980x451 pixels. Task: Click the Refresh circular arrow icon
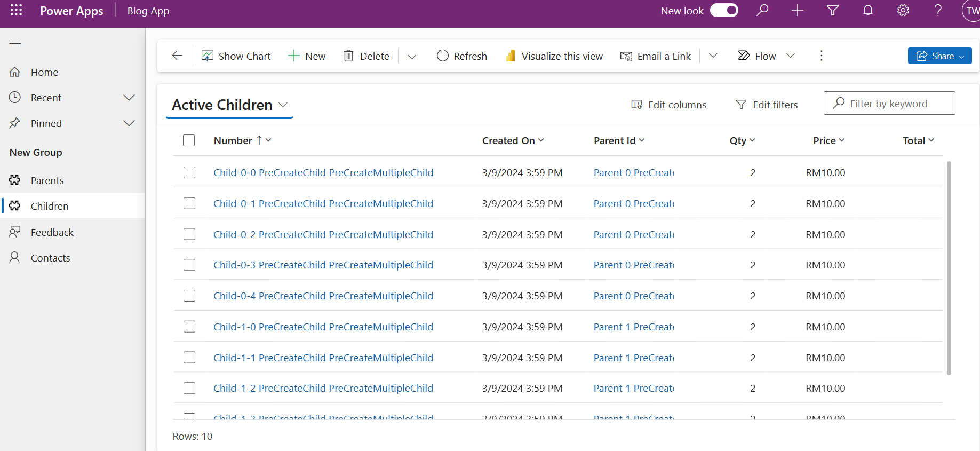coord(442,56)
